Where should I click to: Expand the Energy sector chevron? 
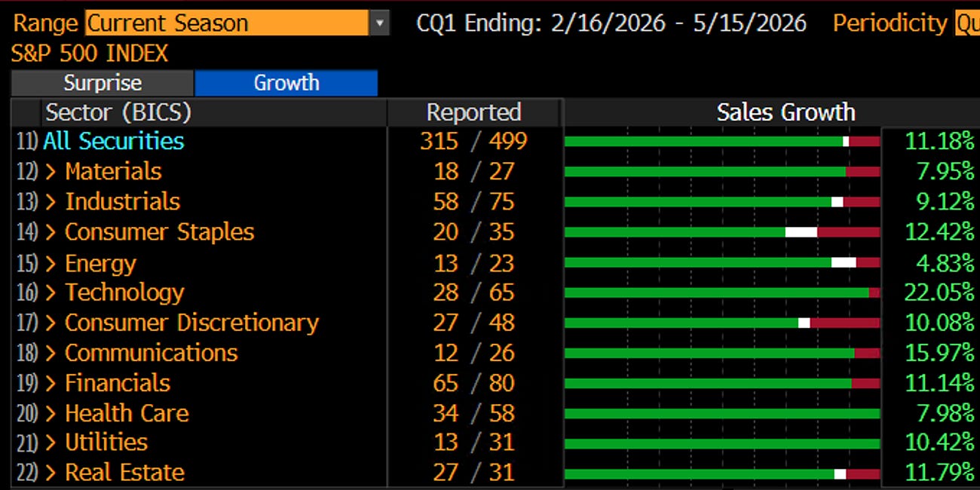(51, 263)
